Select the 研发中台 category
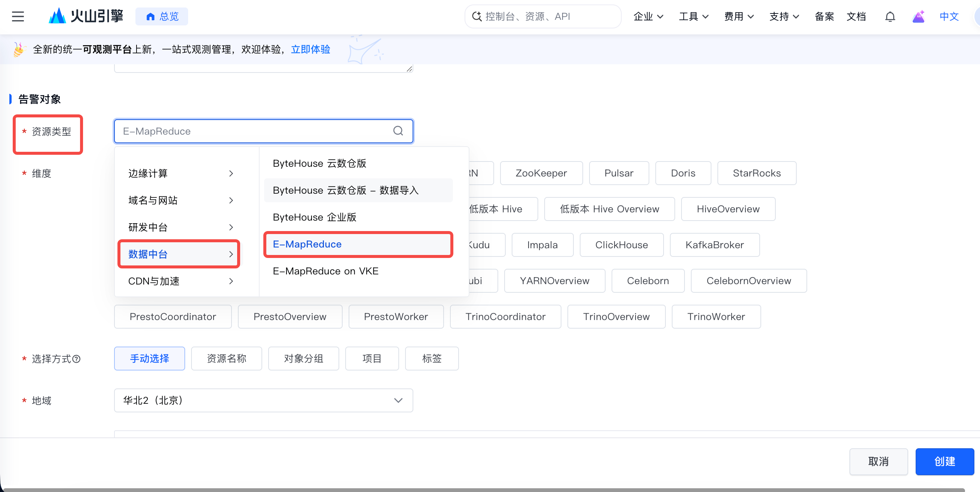 [x=181, y=227]
